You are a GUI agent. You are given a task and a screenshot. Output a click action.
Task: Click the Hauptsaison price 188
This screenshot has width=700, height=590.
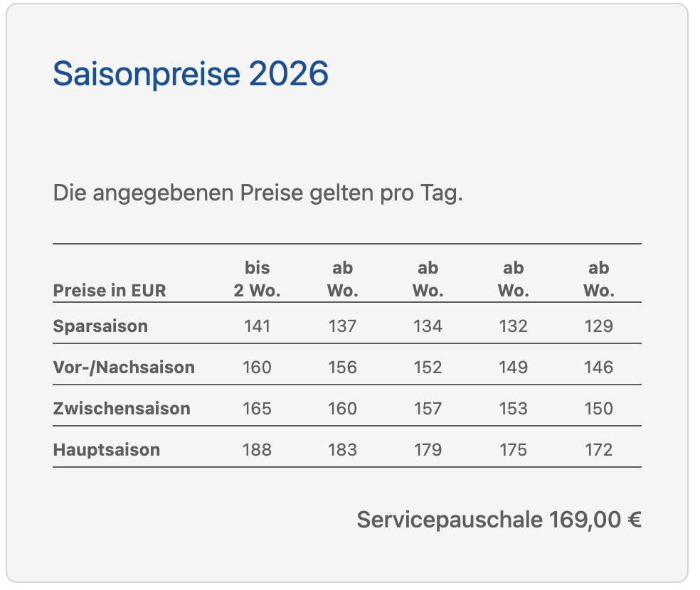point(257,450)
